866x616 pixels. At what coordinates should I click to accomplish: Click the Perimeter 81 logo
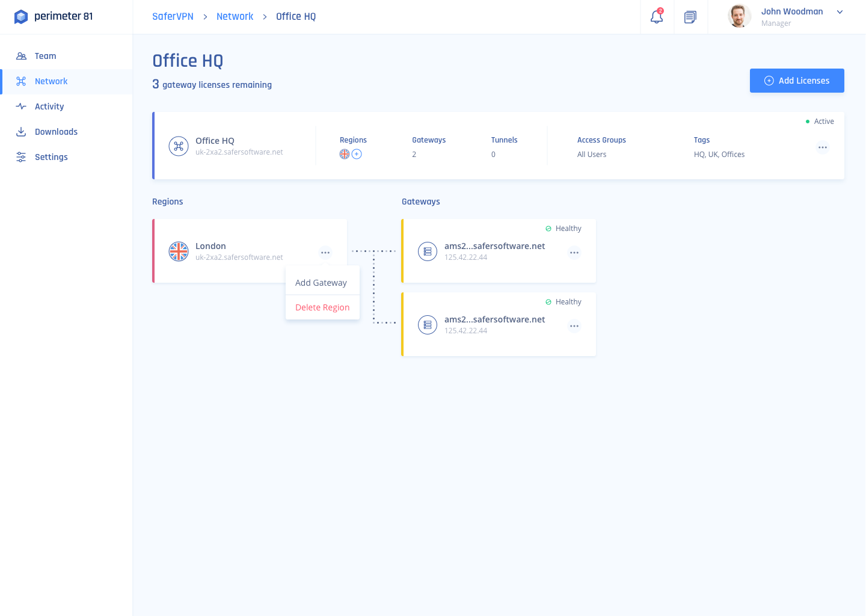(x=53, y=16)
